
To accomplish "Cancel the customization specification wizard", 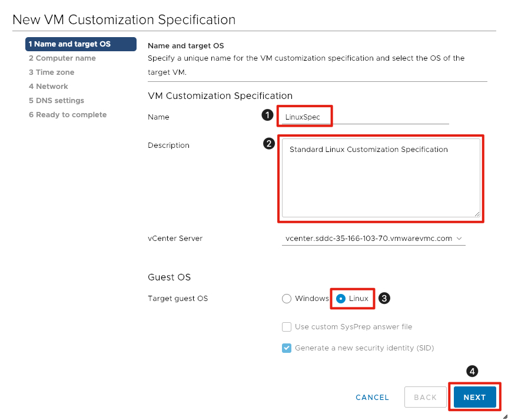I will (x=372, y=398).
